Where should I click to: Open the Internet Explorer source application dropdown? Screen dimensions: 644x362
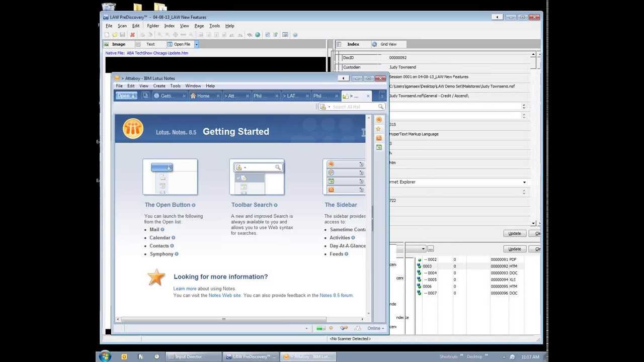point(524,182)
